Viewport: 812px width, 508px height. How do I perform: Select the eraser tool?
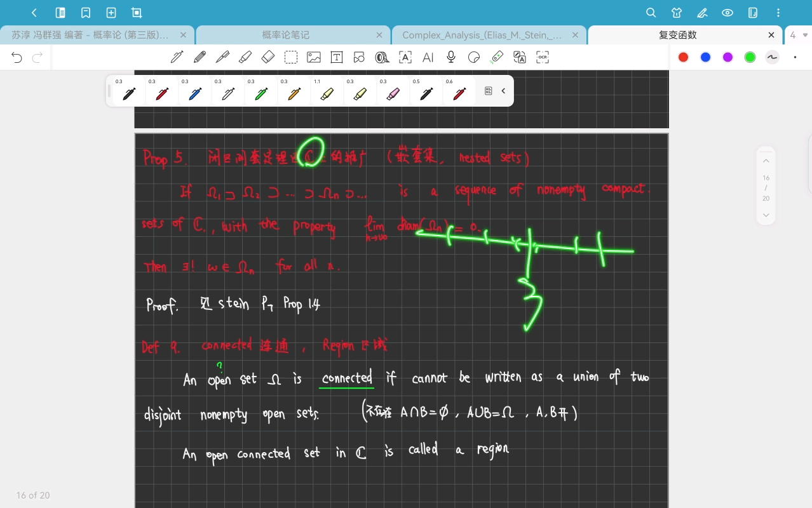(x=268, y=57)
